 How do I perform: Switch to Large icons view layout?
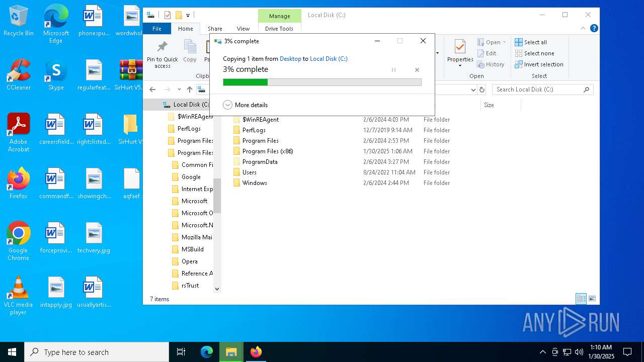pos(592,299)
